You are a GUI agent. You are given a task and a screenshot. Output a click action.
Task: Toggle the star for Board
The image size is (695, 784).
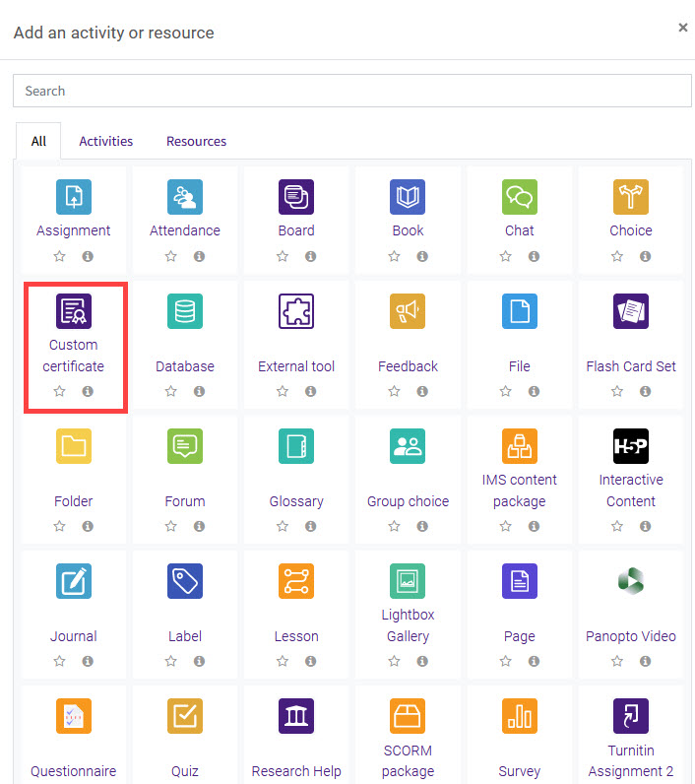click(x=283, y=256)
